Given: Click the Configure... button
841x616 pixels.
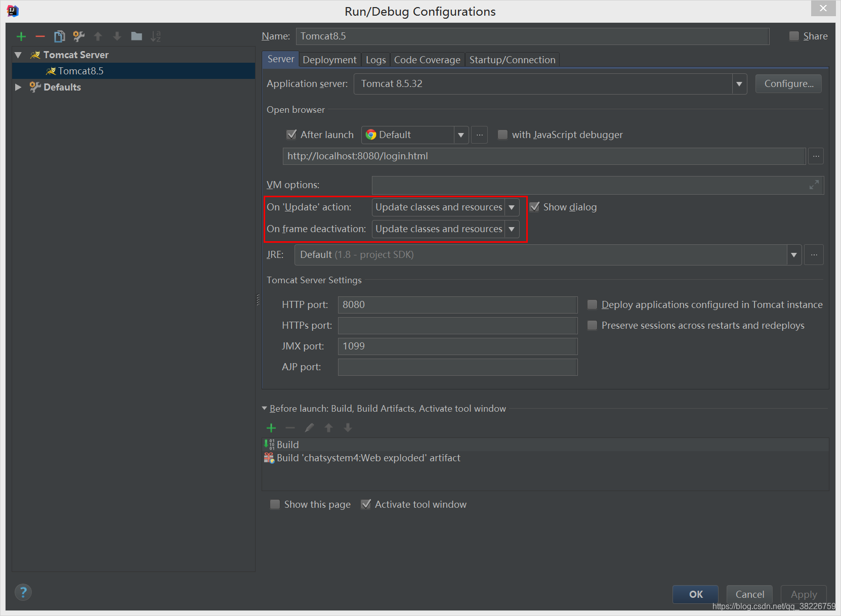Looking at the screenshot, I should pyautogui.click(x=789, y=83).
